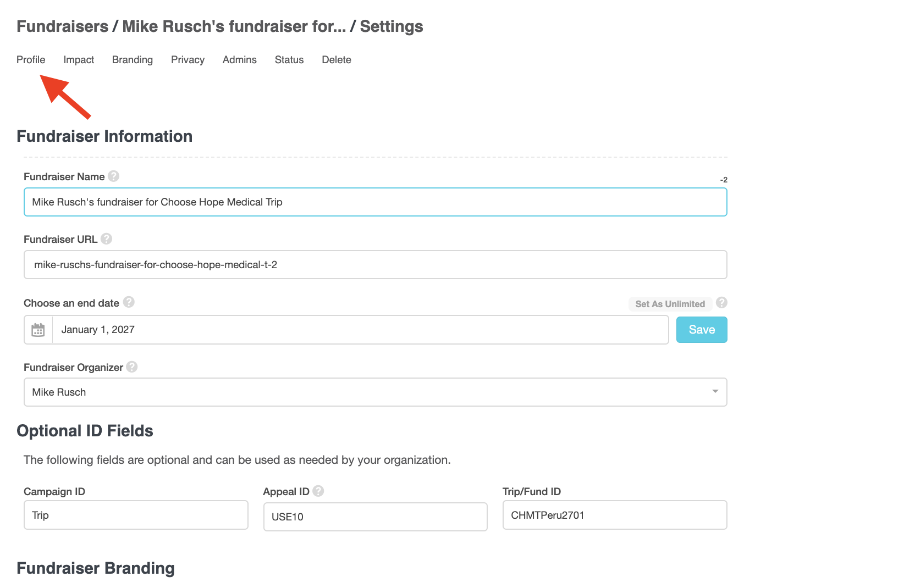Edit the Campaign ID field containing Trip

tap(136, 515)
